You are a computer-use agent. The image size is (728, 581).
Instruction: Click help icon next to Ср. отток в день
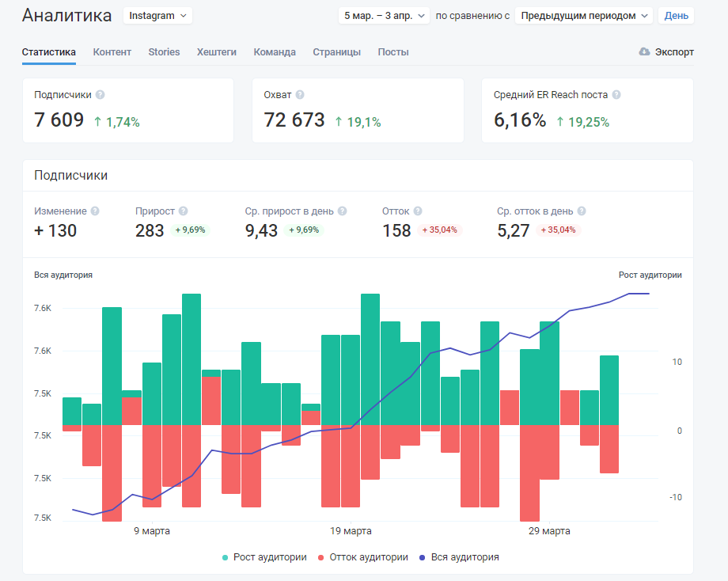582,211
